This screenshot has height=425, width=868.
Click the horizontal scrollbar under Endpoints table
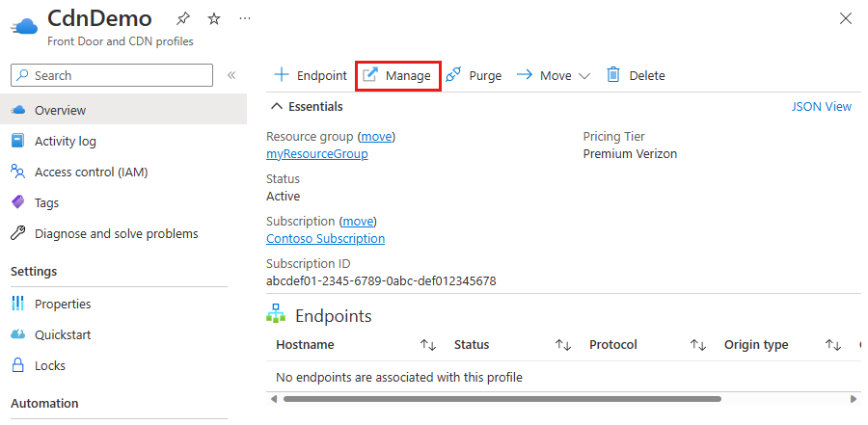[502, 398]
